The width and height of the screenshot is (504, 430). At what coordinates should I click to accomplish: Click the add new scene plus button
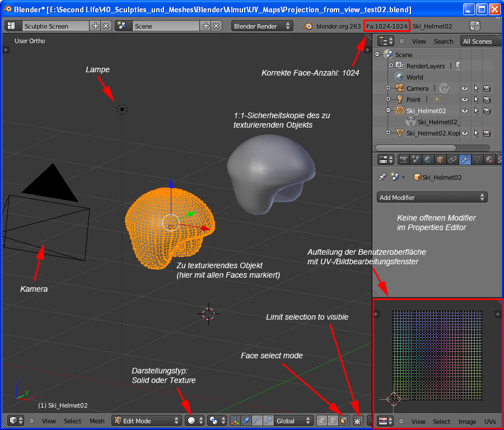tap(206, 26)
